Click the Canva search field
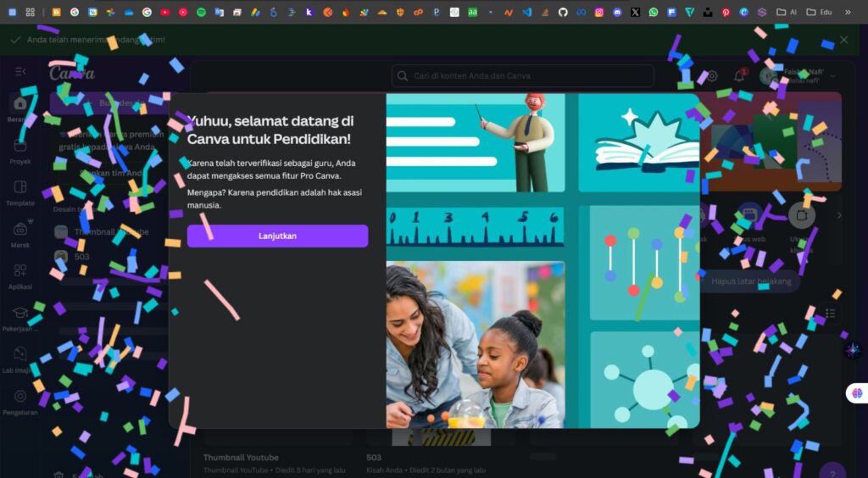Viewport: 868px width, 478px height. point(522,75)
